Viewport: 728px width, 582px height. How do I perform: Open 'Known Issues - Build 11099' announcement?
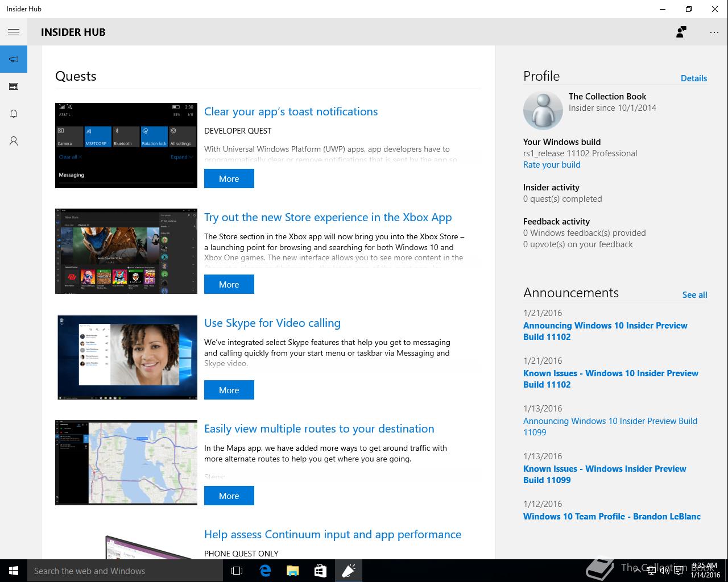605,475
